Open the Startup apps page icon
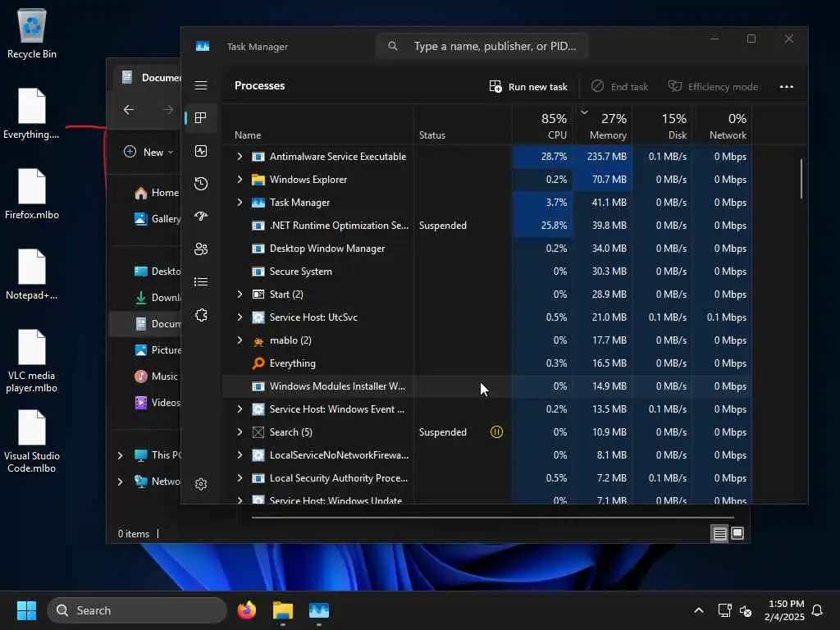Image resolution: width=840 pixels, height=630 pixels. coord(201,217)
